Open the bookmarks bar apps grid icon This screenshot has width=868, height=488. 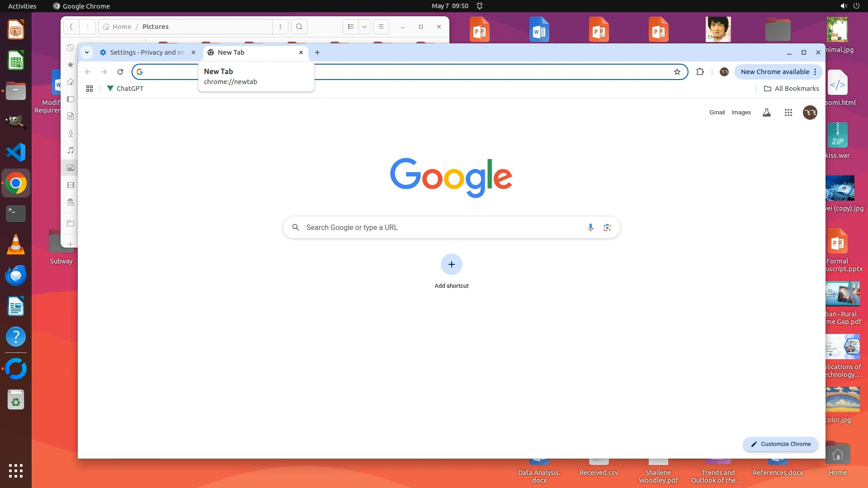pyautogui.click(x=90, y=89)
